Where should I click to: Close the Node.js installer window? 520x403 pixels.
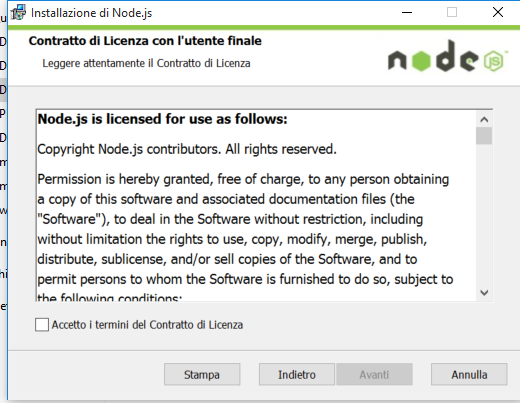(x=498, y=12)
